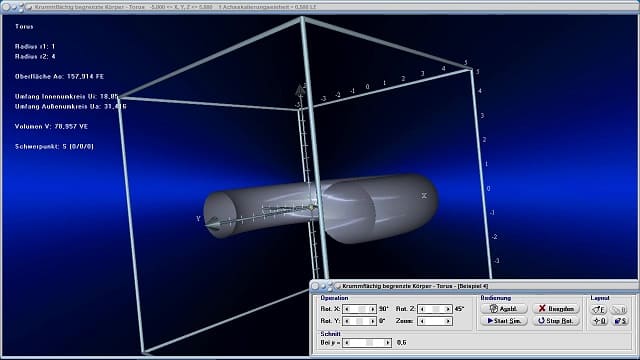
Task: Click the main 3D window title bar
Action: (320, 7)
